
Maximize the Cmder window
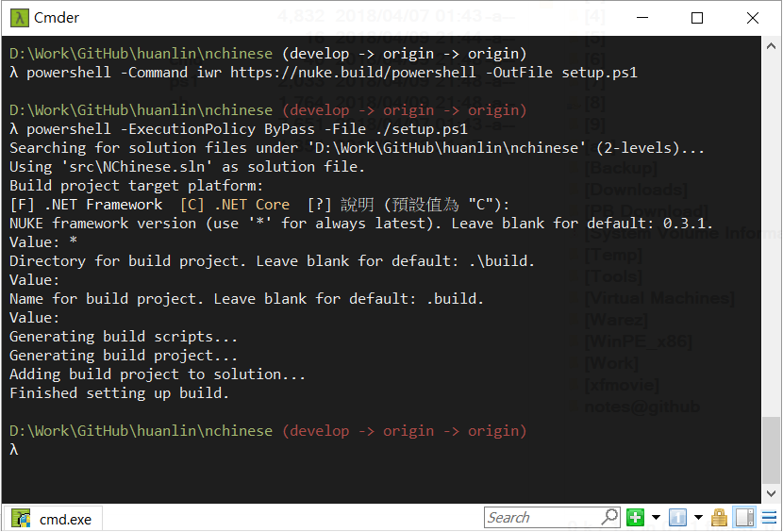(697, 18)
